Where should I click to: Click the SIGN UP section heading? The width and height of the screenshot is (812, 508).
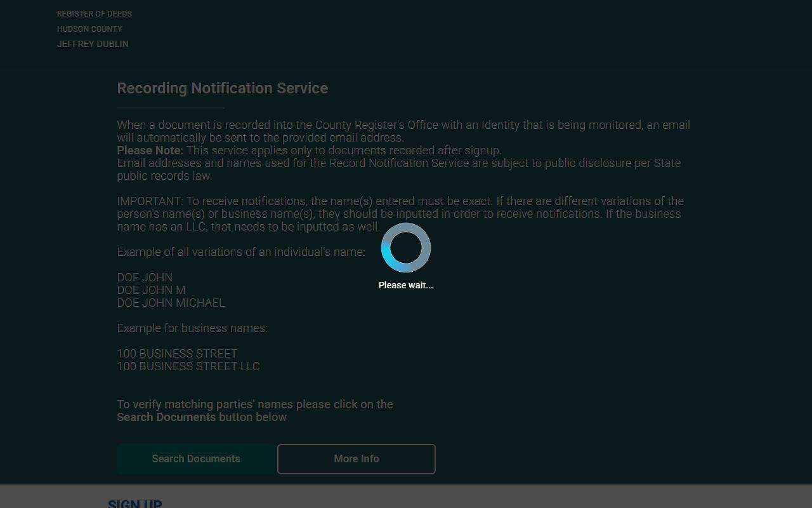coord(135,504)
